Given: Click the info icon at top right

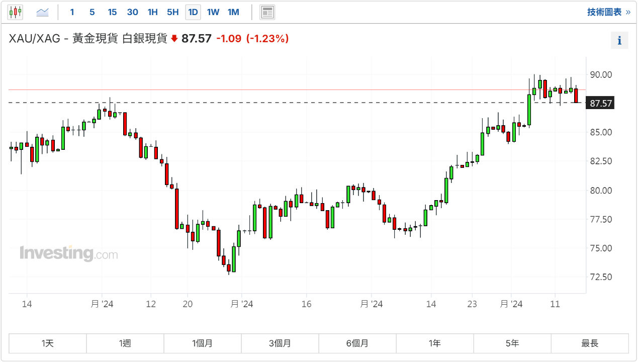Looking at the screenshot, I should 619,41.
